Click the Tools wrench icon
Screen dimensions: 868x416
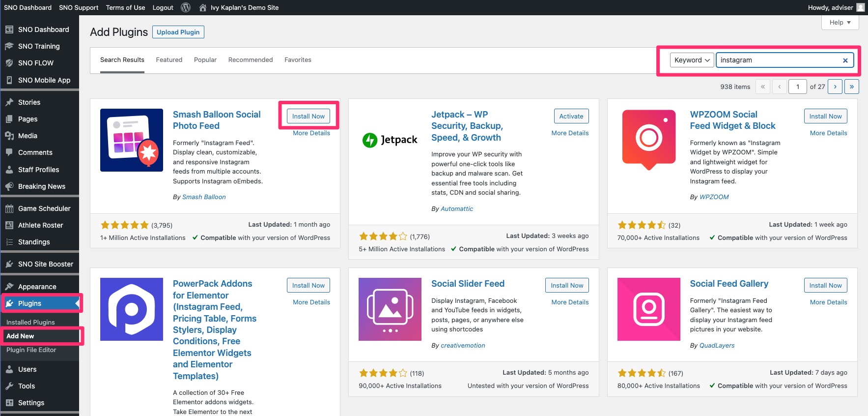[9, 386]
